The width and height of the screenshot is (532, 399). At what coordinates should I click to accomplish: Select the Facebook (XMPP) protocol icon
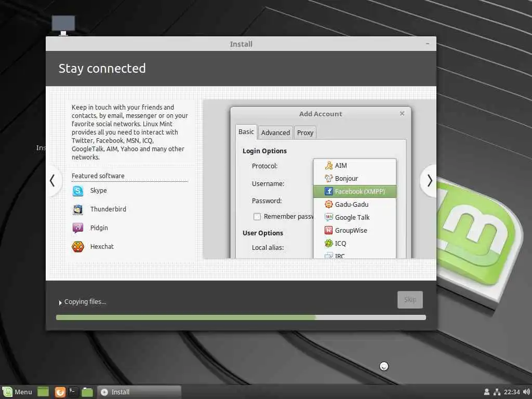pyautogui.click(x=328, y=191)
